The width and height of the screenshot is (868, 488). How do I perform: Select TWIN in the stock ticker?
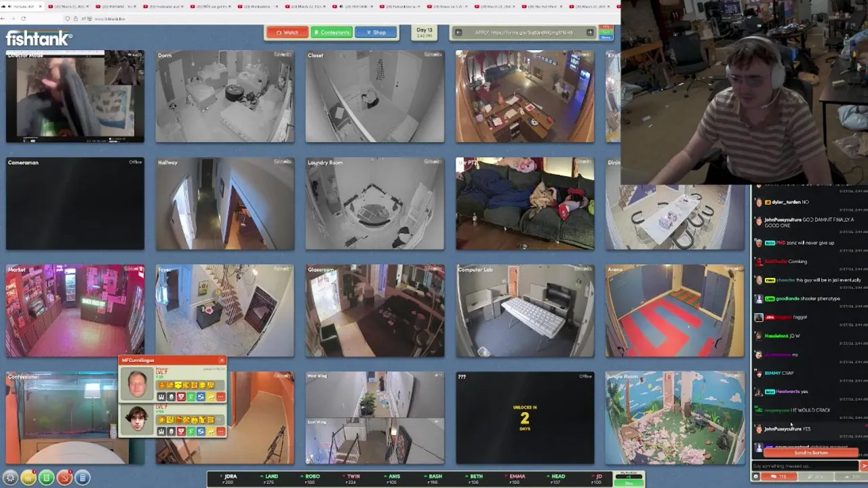pyautogui.click(x=351, y=479)
